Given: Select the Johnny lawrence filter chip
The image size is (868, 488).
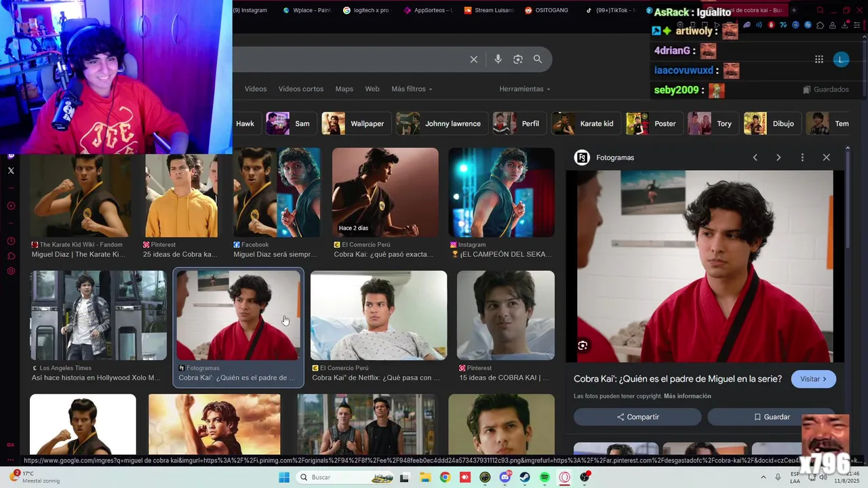Looking at the screenshot, I should pyautogui.click(x=441, y=123).
